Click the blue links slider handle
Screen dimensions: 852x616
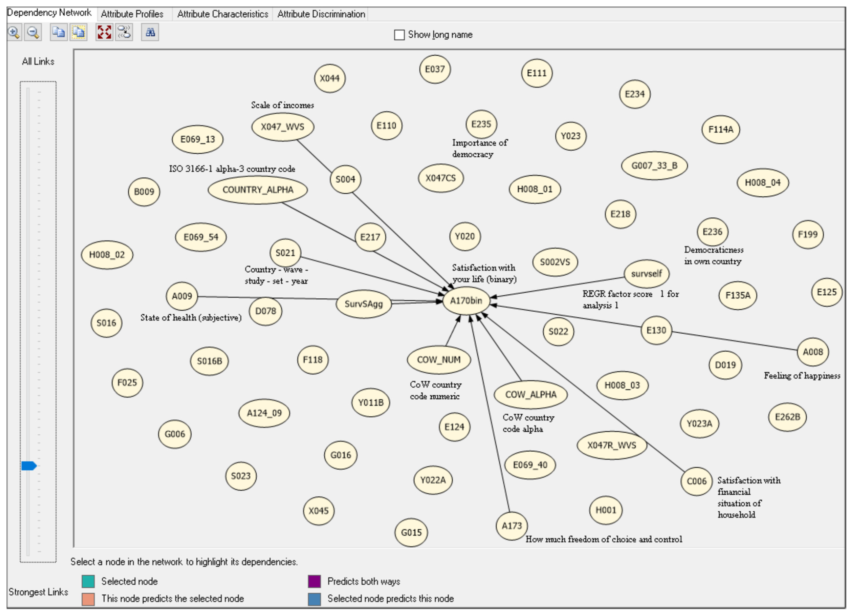click(29, 466)
